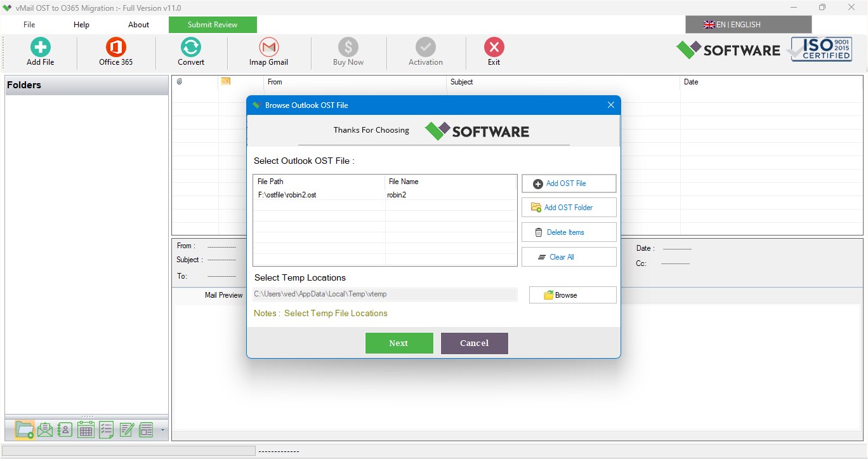The image size is (868, 459).
Task: Open the Office 365 export option
Action: 116,51
